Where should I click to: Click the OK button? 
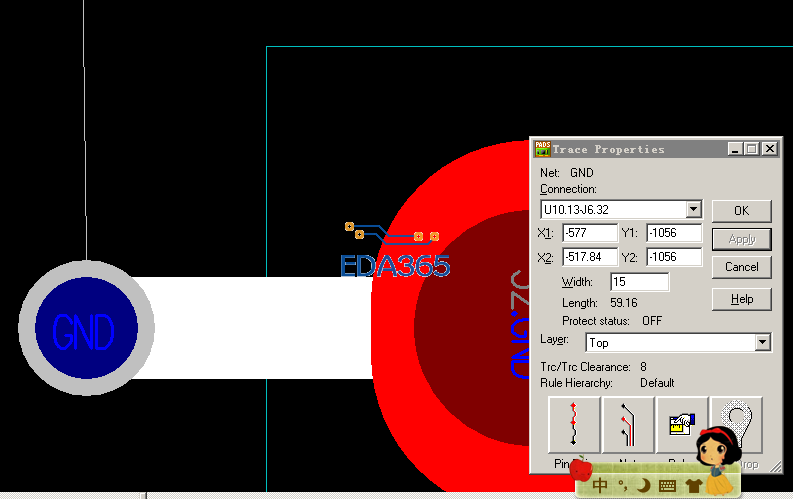[741, 210]
